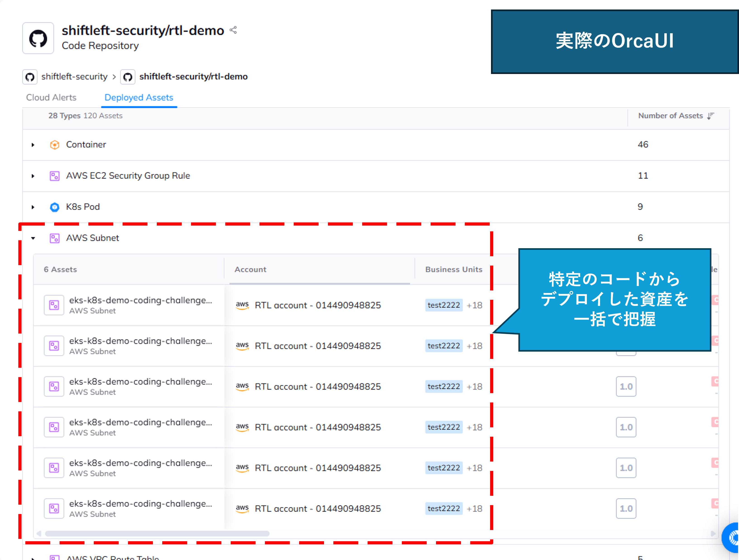
Task: Click the 6 Assets column header
Action: click(x=60, y=269)
